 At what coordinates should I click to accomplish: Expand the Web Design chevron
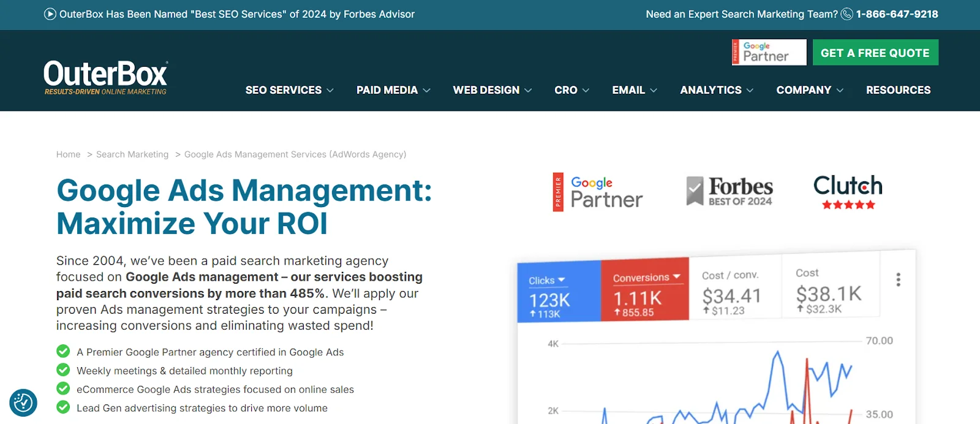pos(528,90)
